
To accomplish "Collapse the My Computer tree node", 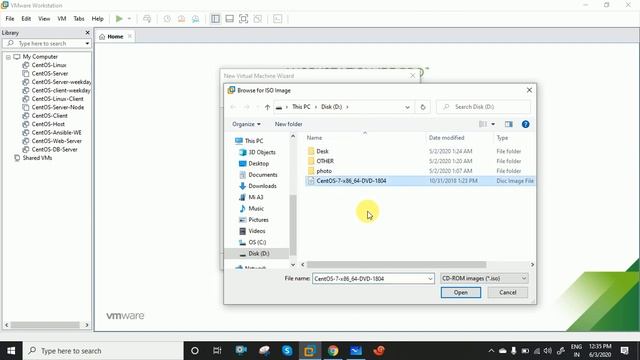I will 8,57.
